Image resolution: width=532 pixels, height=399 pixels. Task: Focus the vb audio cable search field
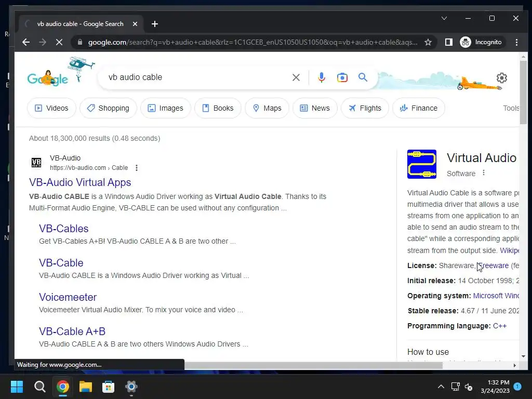(197, 77)
